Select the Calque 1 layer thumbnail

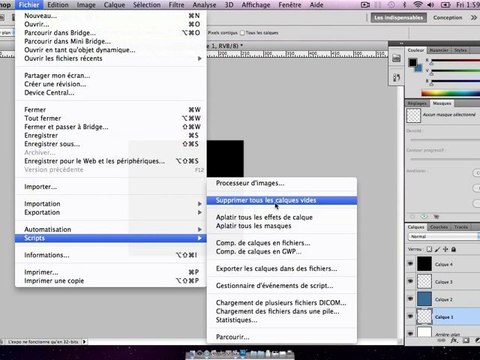point(424,317)
